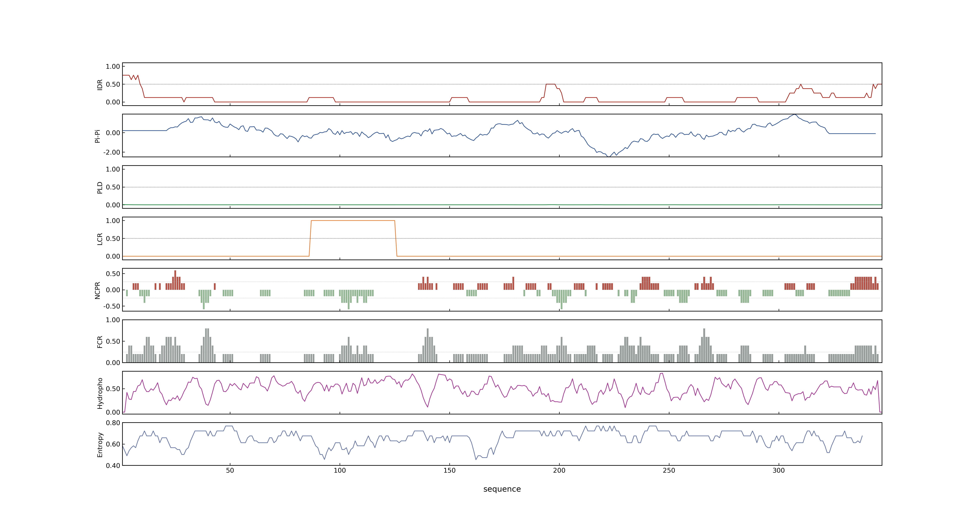
Task: Click the 0.50 tick of FCR panel
Action: pos(113,341)
